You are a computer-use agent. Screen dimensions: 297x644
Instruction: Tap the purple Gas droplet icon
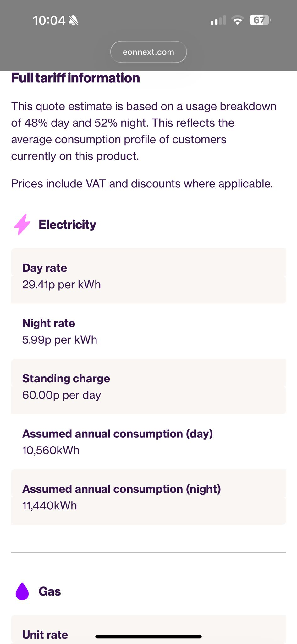[x=22, y=591]
